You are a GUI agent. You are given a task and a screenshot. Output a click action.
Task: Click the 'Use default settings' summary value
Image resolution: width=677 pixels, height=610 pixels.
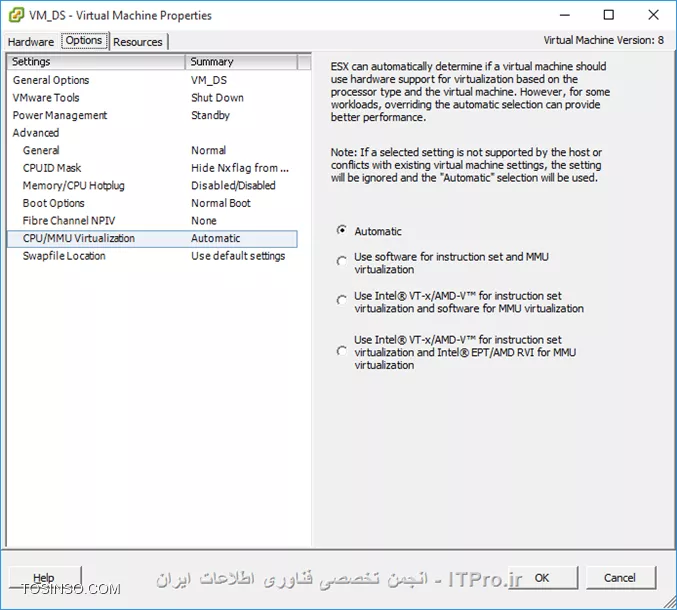pos(238,256)
